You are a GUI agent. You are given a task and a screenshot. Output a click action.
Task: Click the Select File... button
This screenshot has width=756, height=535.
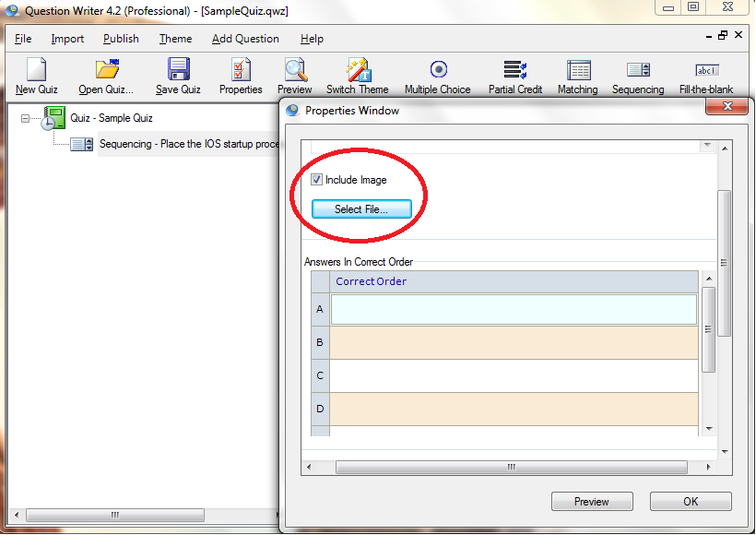pyautogui.click(x=361, y=209)
